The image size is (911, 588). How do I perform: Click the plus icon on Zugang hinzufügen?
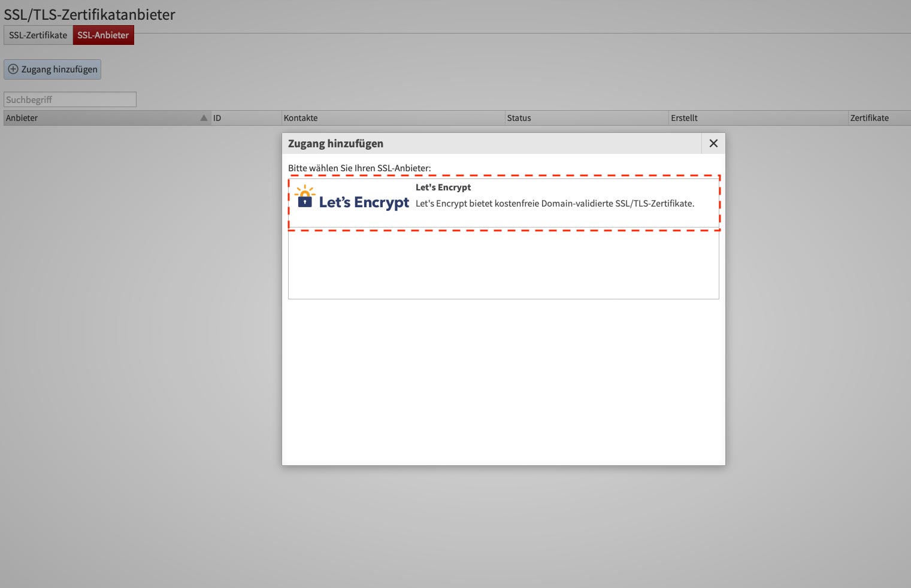pyautogui.click(x=13, y=69)
